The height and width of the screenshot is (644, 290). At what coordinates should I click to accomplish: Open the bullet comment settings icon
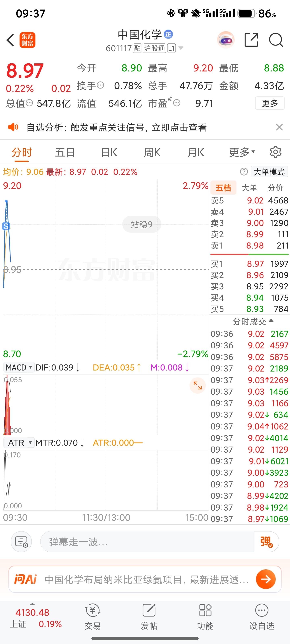(21, 542)
